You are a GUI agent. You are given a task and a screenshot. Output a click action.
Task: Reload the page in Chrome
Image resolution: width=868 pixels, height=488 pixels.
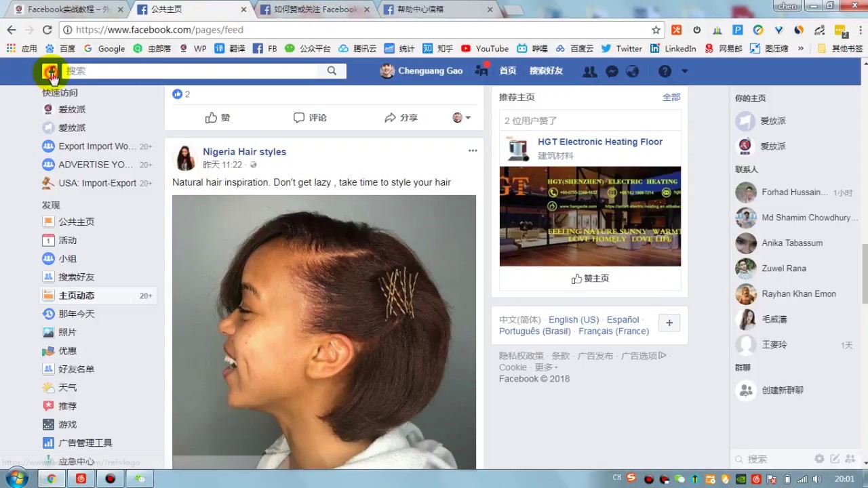pyautogui.click(x=47, y=30)
